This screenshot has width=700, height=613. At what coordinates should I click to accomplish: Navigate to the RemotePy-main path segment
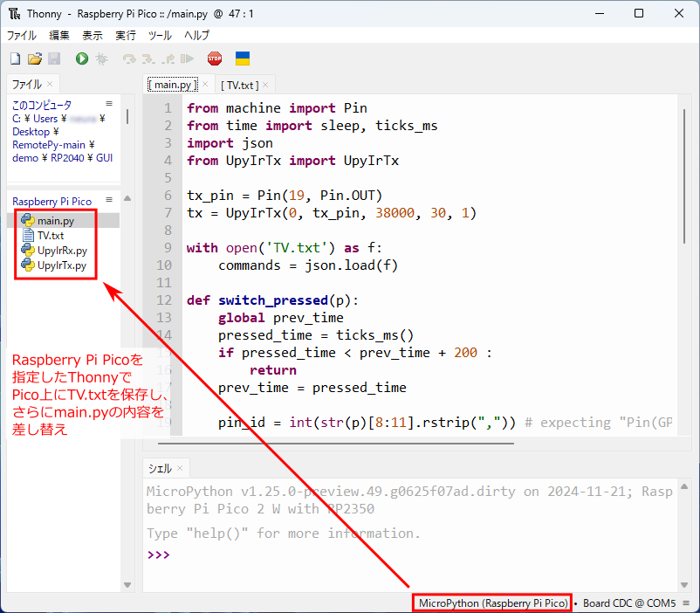[x=49, y=145]
